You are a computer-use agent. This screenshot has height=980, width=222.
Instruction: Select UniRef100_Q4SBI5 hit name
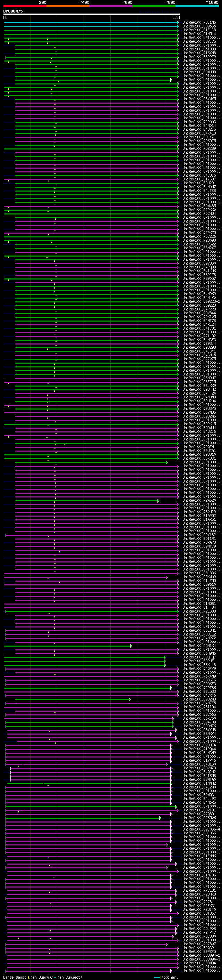[x=199, y=175]
